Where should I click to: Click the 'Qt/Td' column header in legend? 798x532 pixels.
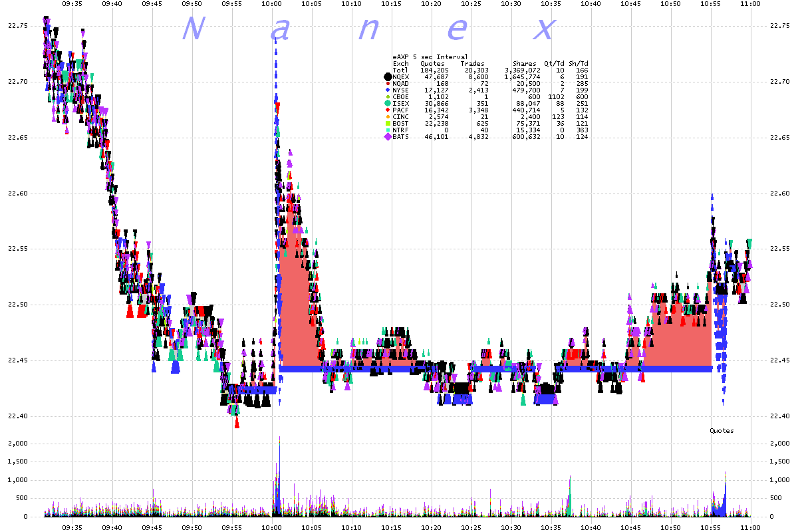tap(555, 64)
